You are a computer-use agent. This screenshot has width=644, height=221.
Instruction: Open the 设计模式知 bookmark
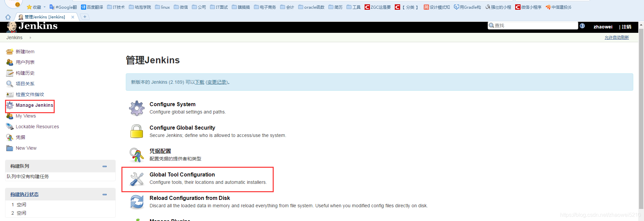tap(437, 7)
